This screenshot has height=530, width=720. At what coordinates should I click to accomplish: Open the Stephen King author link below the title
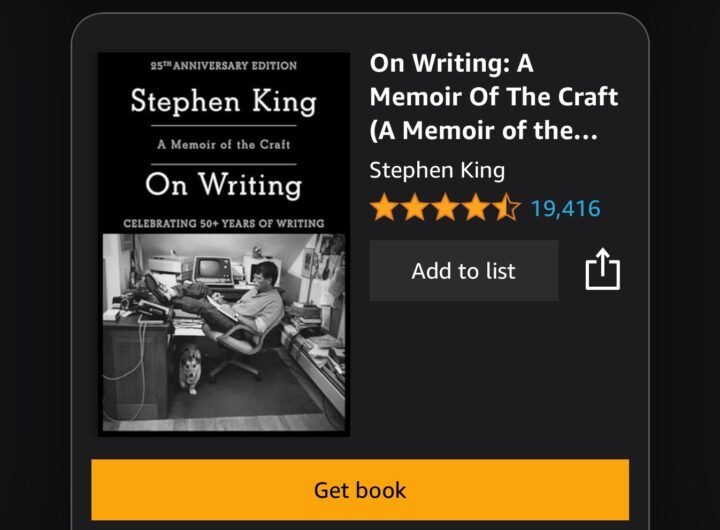(x=437, y=171)
